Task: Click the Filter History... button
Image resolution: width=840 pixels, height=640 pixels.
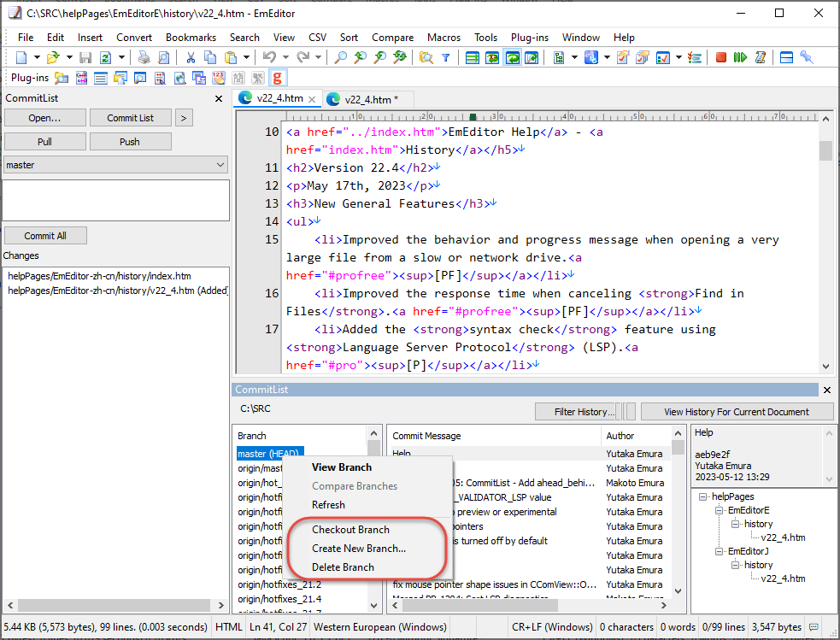Action: pos(576,412)
